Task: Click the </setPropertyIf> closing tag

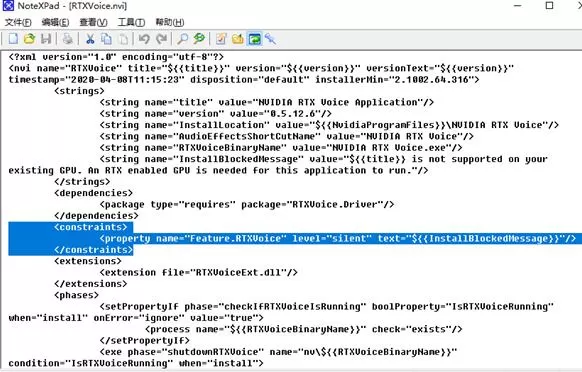Action: click(144, 340)
